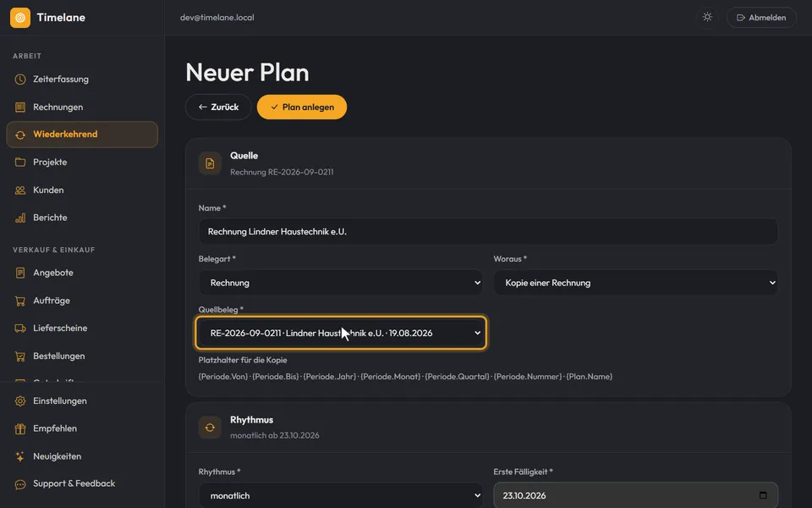This screenshot has height=508, width=812.
Task: Open Kunden people icon
Action: click(x=20, y=190)
